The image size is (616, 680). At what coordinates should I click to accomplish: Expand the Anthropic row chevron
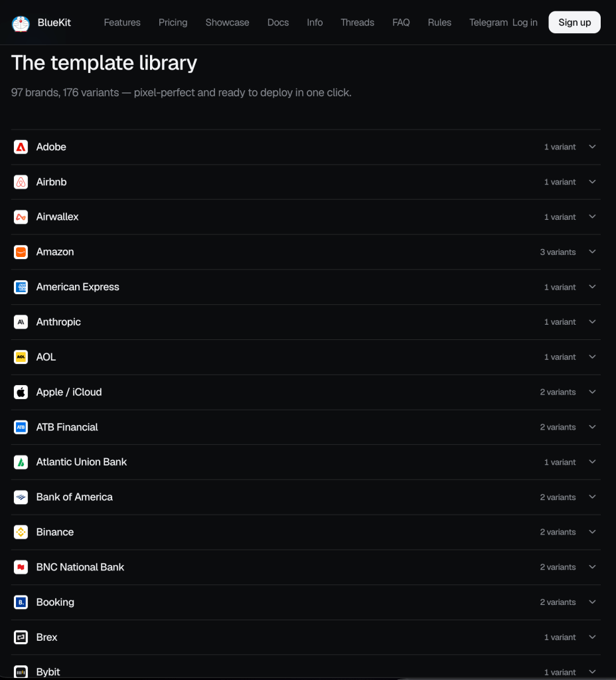592,322
